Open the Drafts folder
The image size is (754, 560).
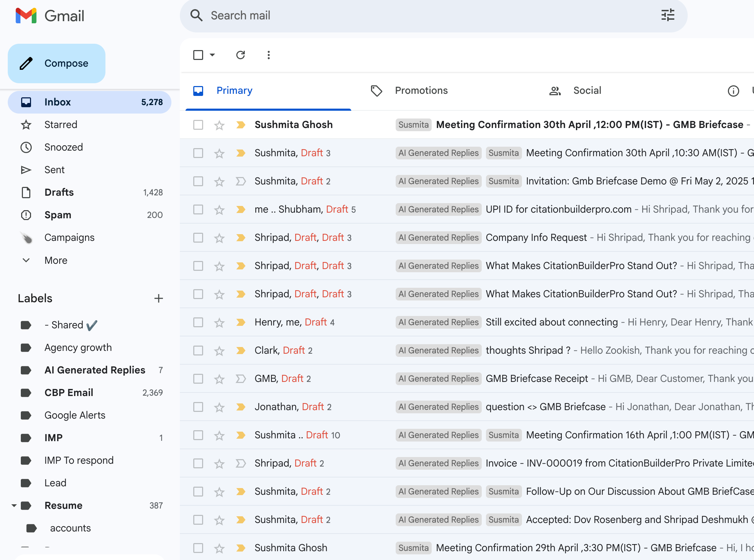(x=90, y=193)
